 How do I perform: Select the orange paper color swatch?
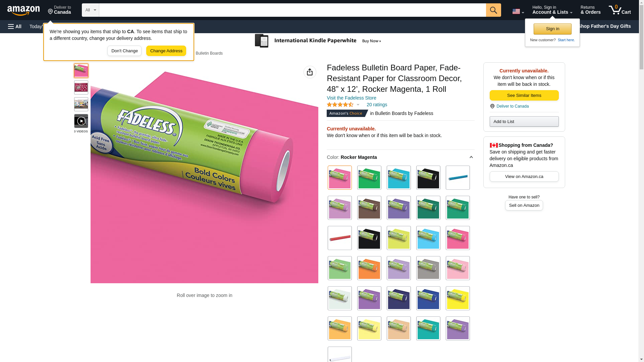[369, 268]
